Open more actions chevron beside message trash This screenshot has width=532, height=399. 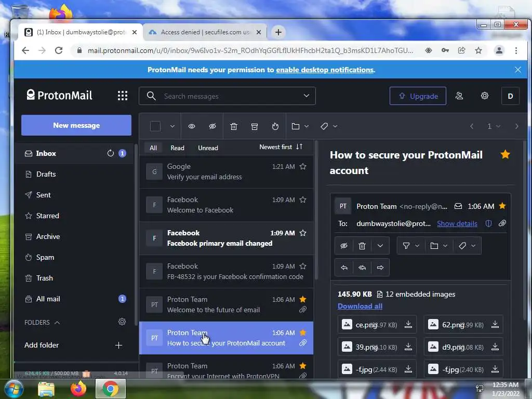pos(380,246)
